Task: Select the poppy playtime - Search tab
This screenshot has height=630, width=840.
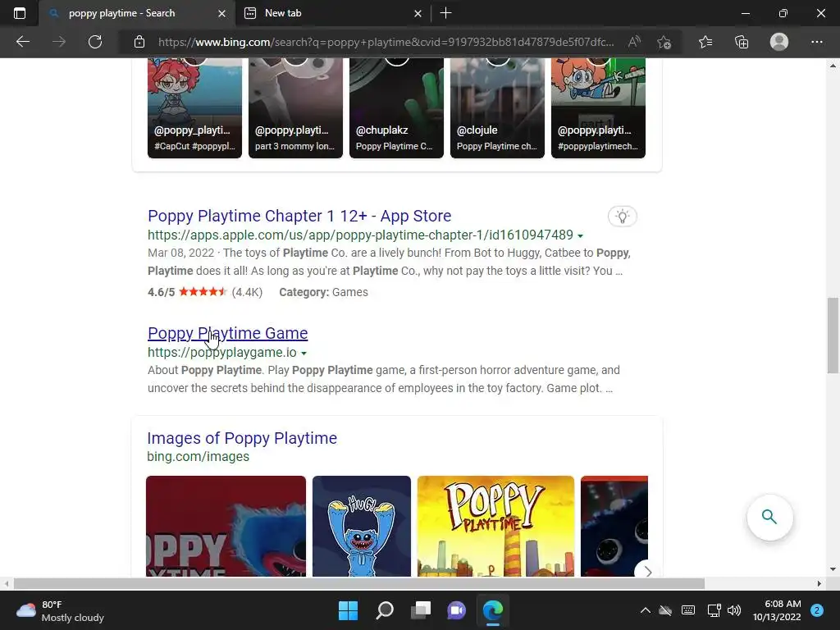Action: coord(137,13)
